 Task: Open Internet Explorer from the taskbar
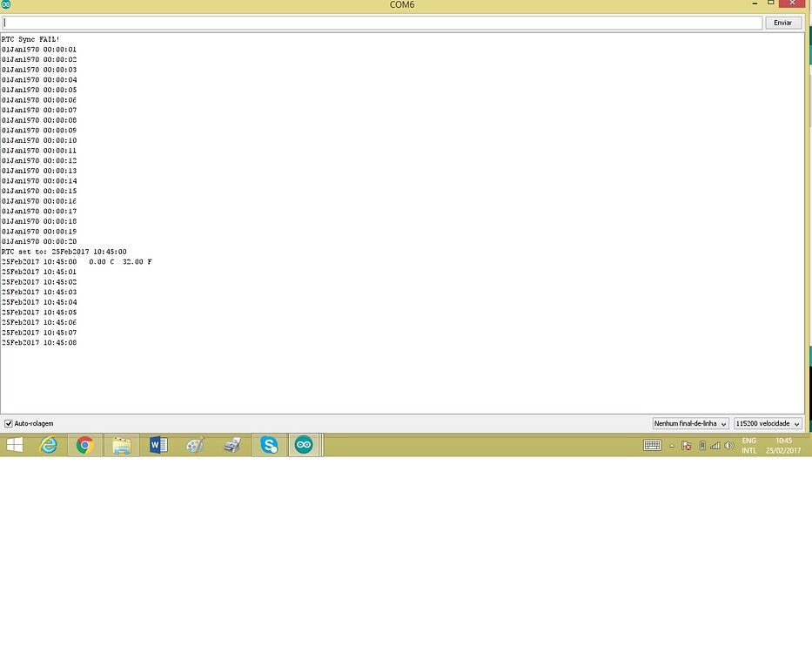click(x=49, y=445)
